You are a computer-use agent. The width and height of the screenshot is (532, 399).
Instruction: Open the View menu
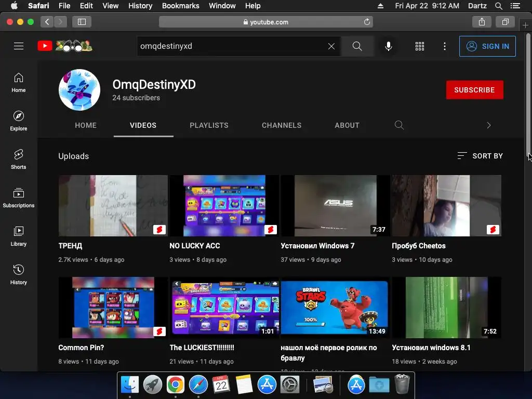pyautogui.click(x=110, y=6)
